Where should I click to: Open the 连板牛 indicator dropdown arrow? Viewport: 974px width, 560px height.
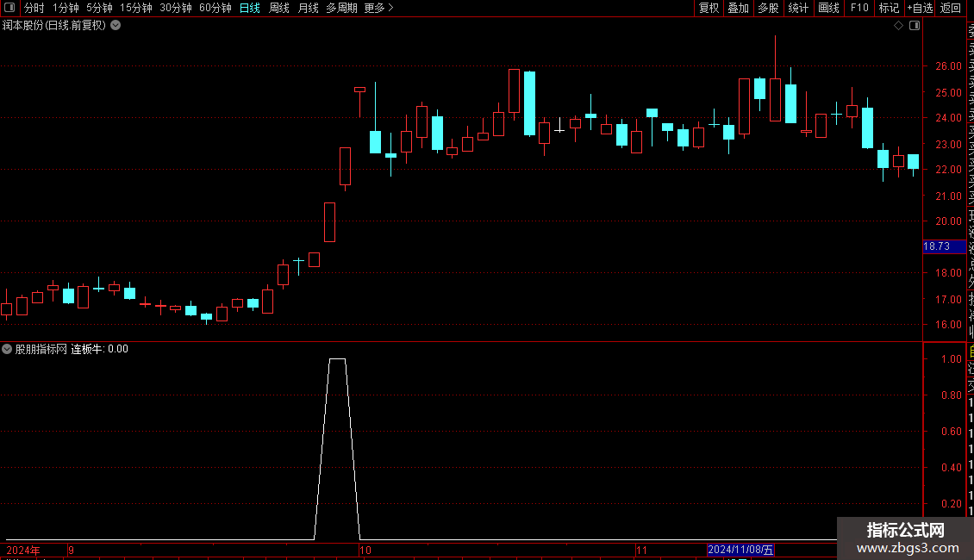pyautogui.click(x=7, y=349)
